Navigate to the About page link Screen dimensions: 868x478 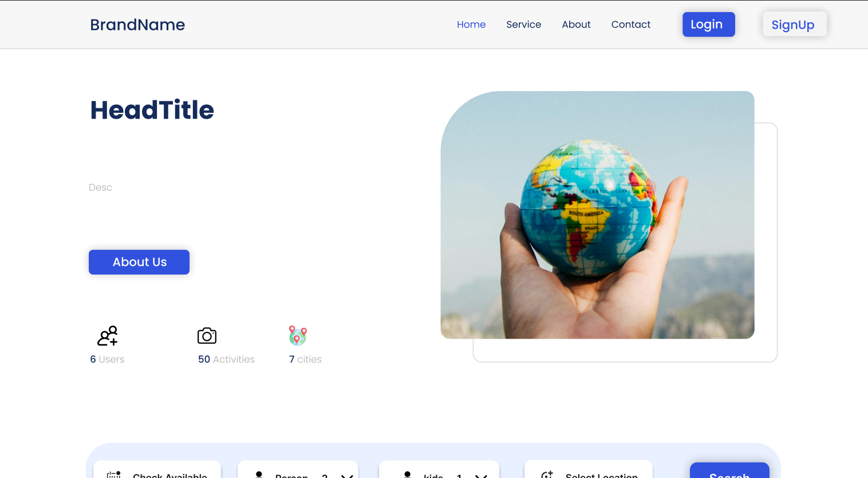click(x=576, y=25)
